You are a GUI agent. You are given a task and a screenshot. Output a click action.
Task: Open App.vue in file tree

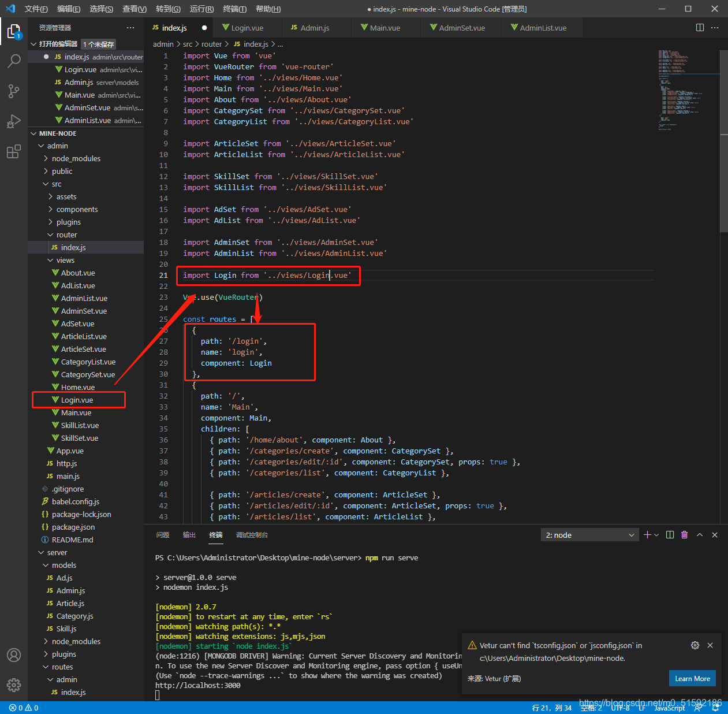click(70, 451)
